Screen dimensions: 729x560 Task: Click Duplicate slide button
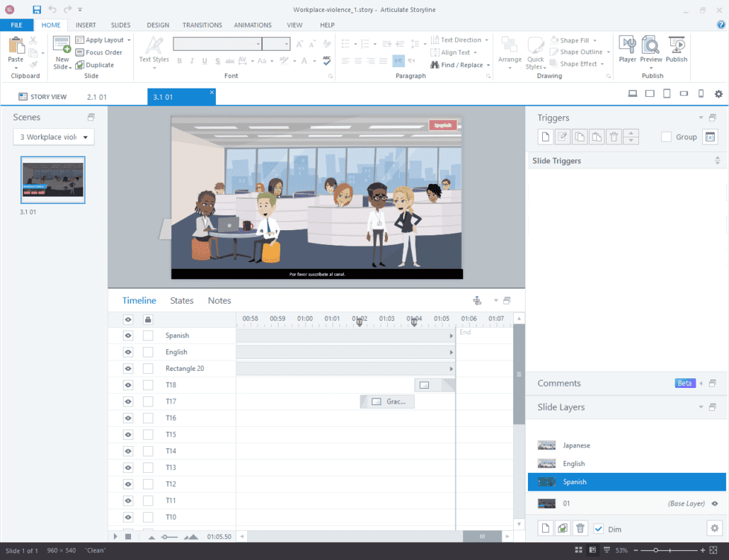click(x=94, y=65)
